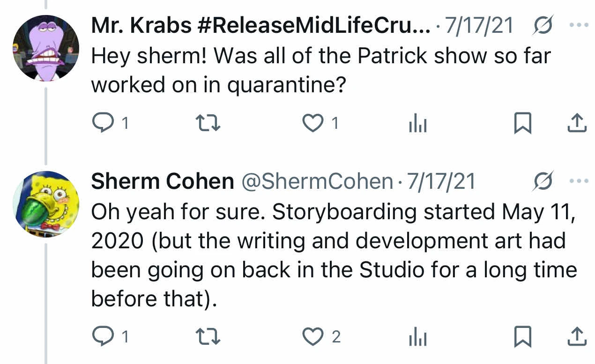Open Mr. Krabs' profile picture
The width and height of the screenshot is (595, 364).
pyautogui.click(x=45, y=48)
